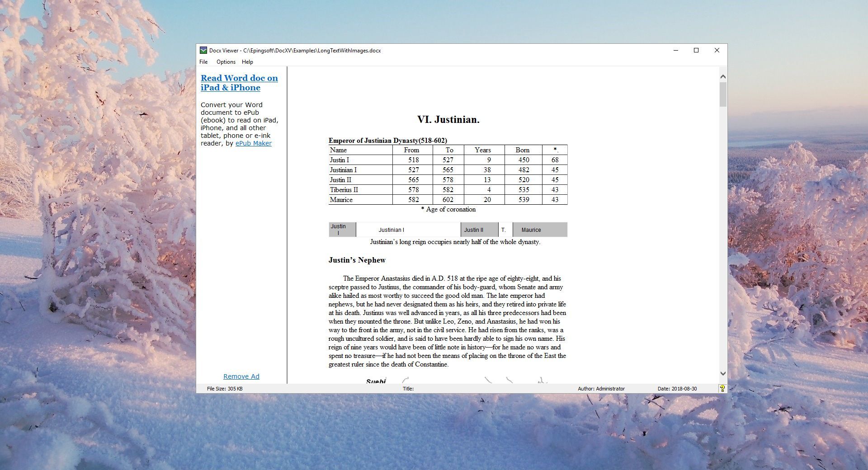The height and width of the screenshot is (470, 868).
Task: Click the scrollbar down arrow
Action: [x=723, y=373]
